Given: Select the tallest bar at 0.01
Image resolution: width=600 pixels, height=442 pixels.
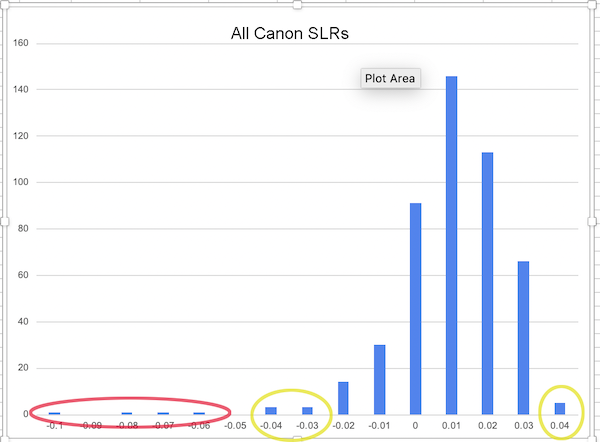Looking at the screenshot, I should [x=451, y=245].
